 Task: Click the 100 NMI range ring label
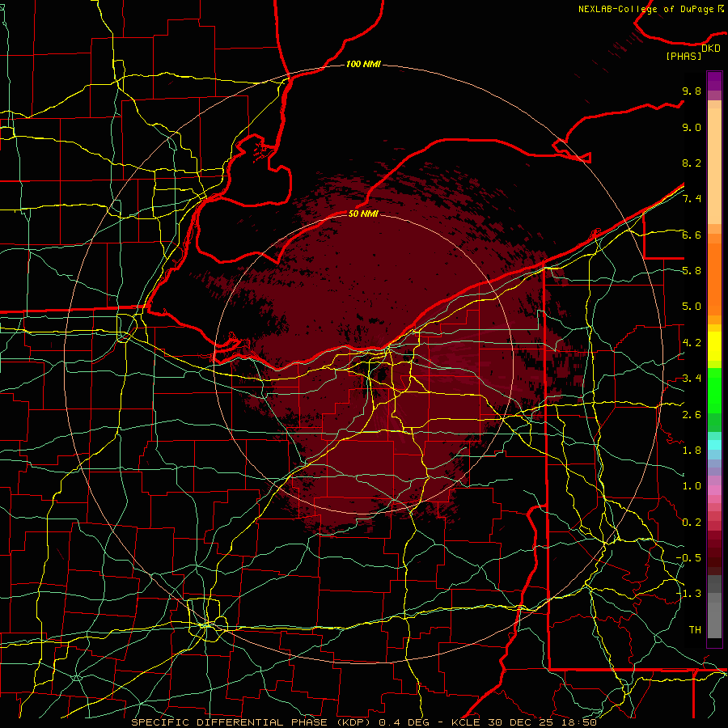click(x=363, y=64)
